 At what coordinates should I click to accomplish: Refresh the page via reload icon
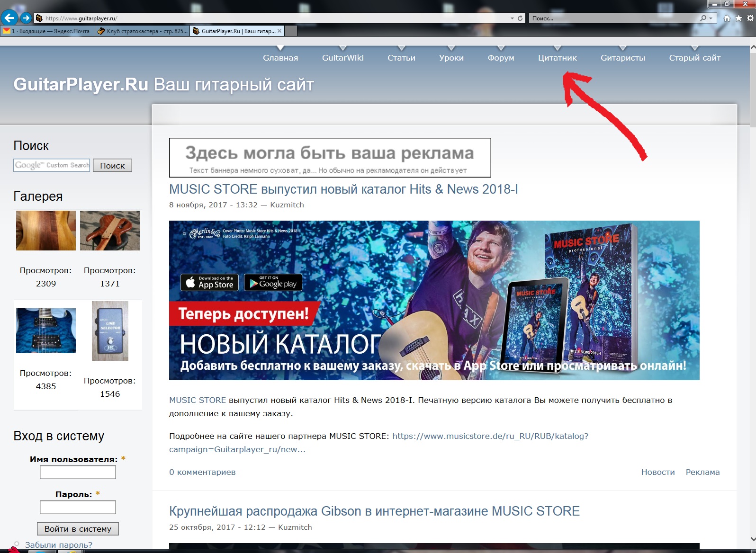click(520, 18)
